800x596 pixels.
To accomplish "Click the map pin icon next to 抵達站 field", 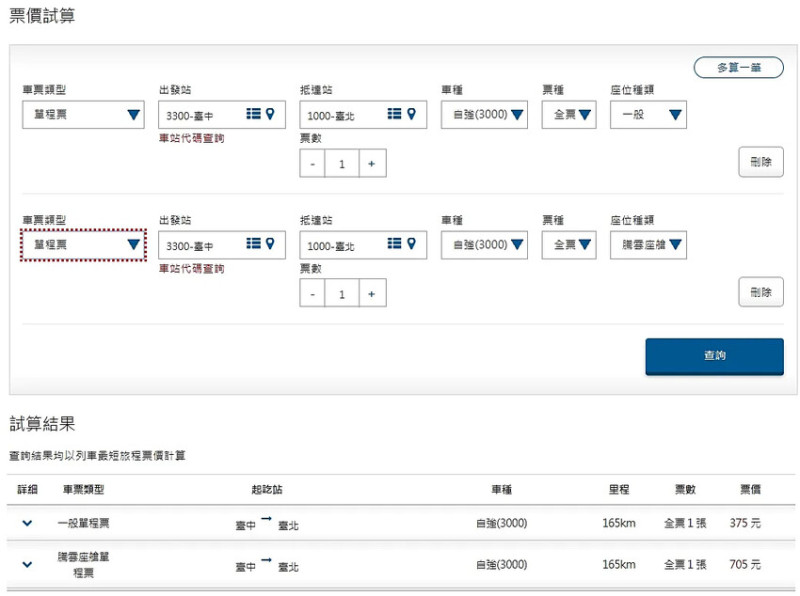I will coord(412,114).
